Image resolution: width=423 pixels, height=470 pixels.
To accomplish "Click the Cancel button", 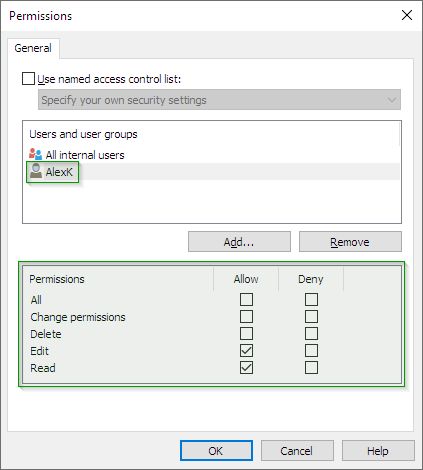I will point(297,451).
